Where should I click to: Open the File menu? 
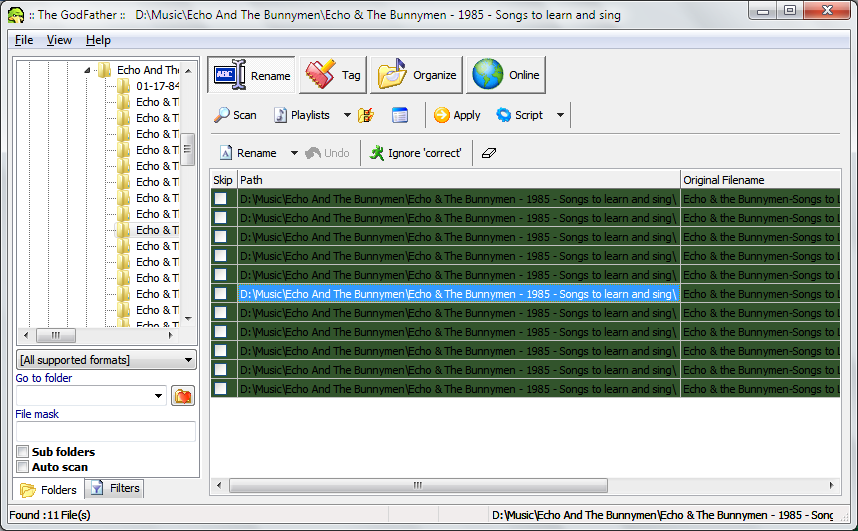click(x=24, y=40)
